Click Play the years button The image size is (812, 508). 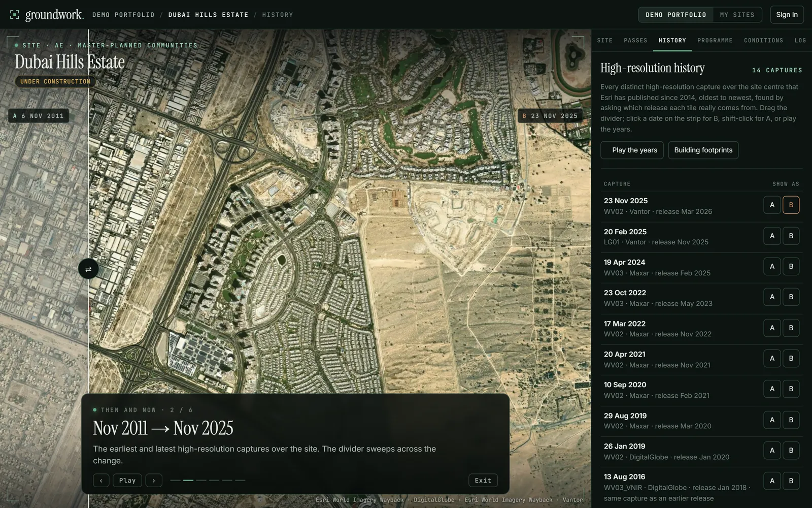(x=632, y=150)
